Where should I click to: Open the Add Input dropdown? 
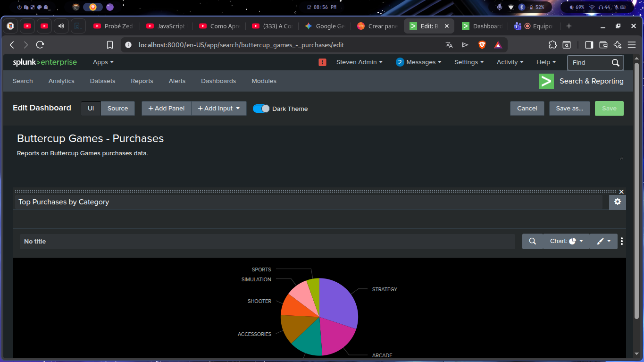[218, 108]
